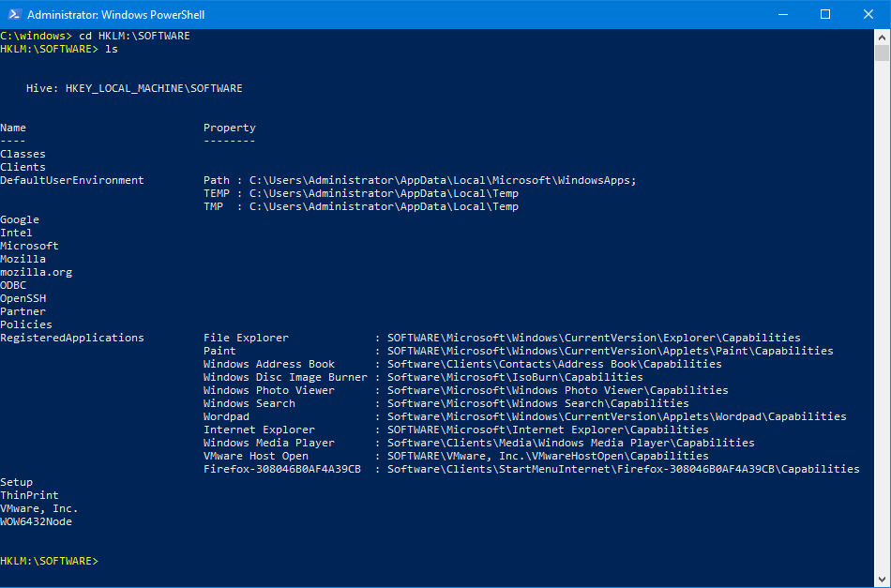The height and width of the screenshot is (588, 891).
Task: Click the 'WOW6432Node' key name
Action: click(x=37, y=521)
